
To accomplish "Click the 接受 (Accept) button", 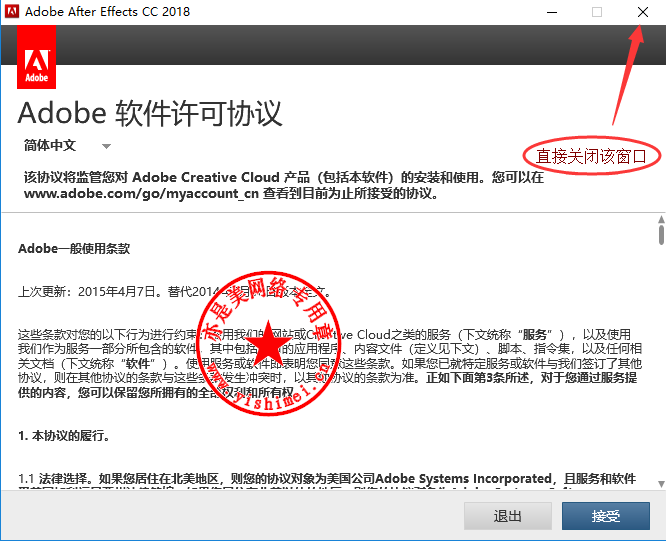I will [x=606, y=516].
